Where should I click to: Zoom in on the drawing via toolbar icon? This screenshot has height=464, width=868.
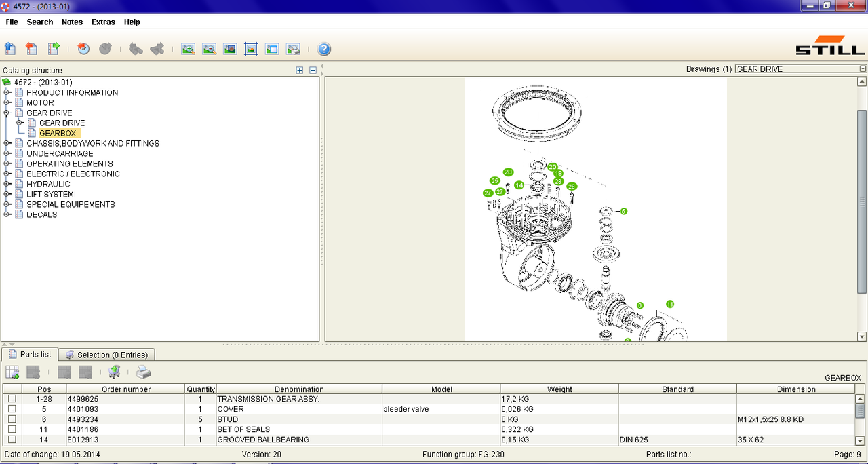point(188,49)
